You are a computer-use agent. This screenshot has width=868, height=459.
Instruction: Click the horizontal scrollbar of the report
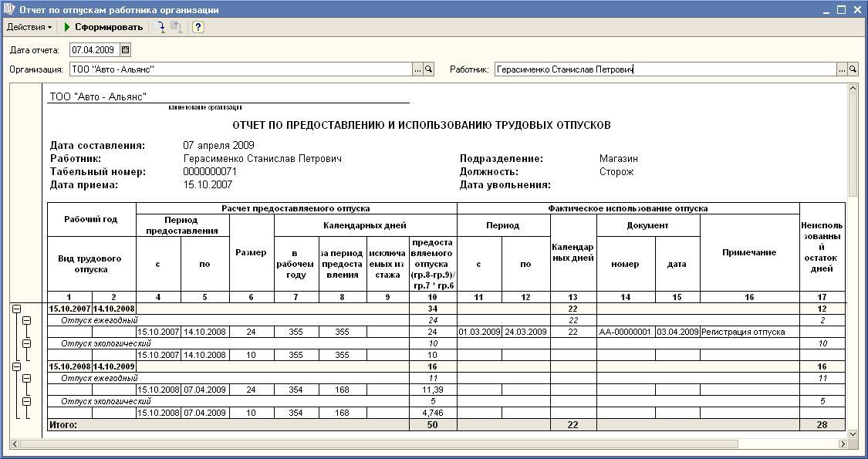click(x=386, y=444)
